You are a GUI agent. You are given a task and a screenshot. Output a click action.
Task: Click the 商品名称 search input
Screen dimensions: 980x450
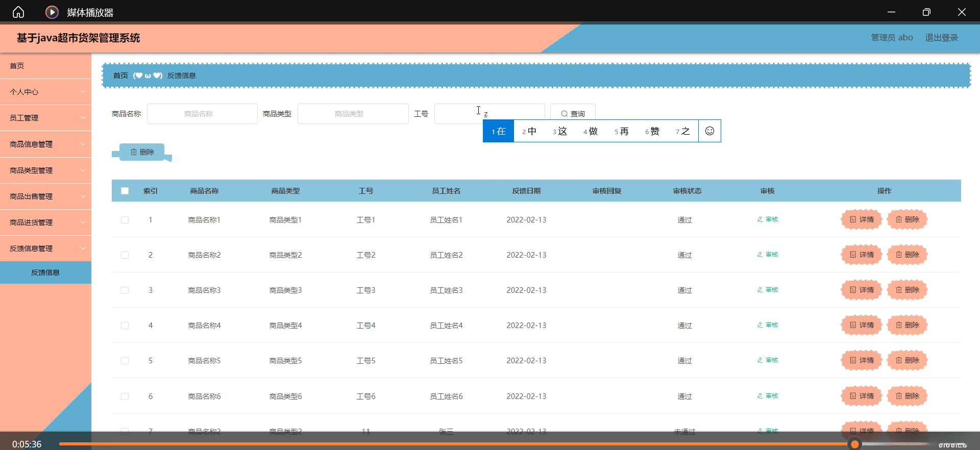202,114
